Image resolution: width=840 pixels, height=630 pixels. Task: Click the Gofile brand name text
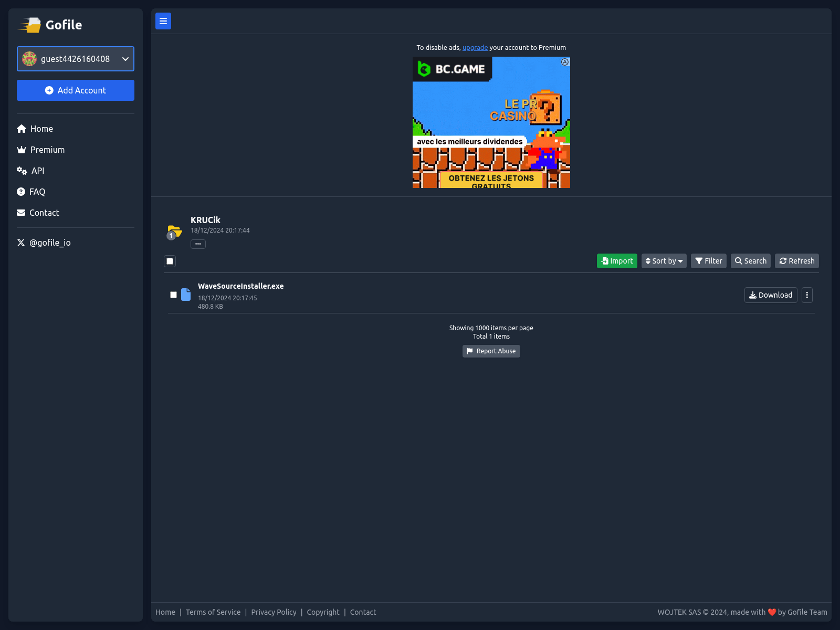click(64, 25)
